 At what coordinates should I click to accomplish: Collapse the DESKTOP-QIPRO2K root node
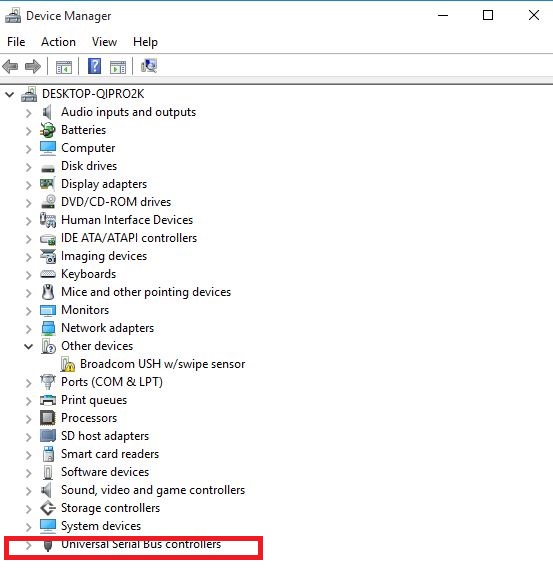point(10,94)
